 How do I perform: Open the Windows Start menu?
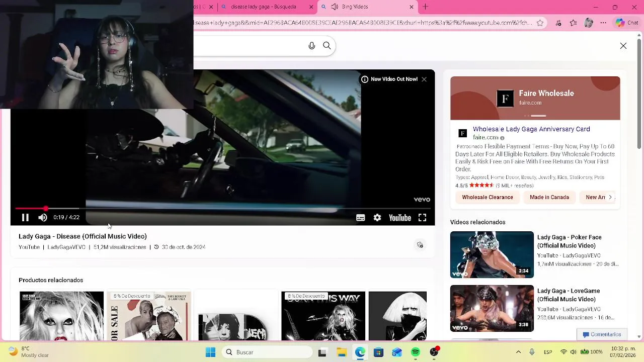(210, 352)
